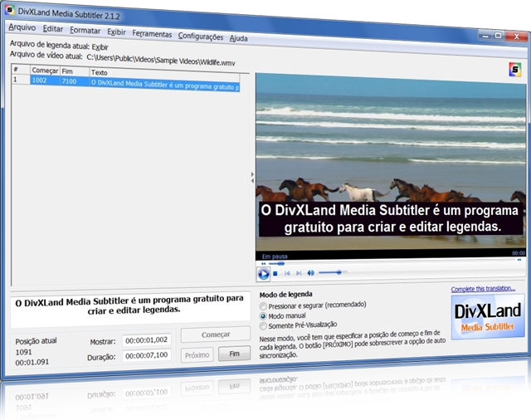Click the subtitle text editing box
Screen dimensions: 531x420
pos(130,310)
